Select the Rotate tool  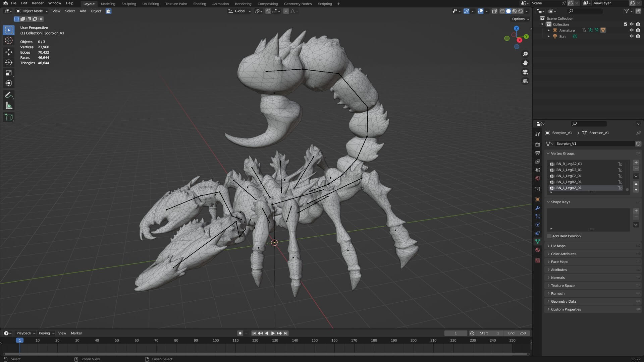(x=9, y=62)
